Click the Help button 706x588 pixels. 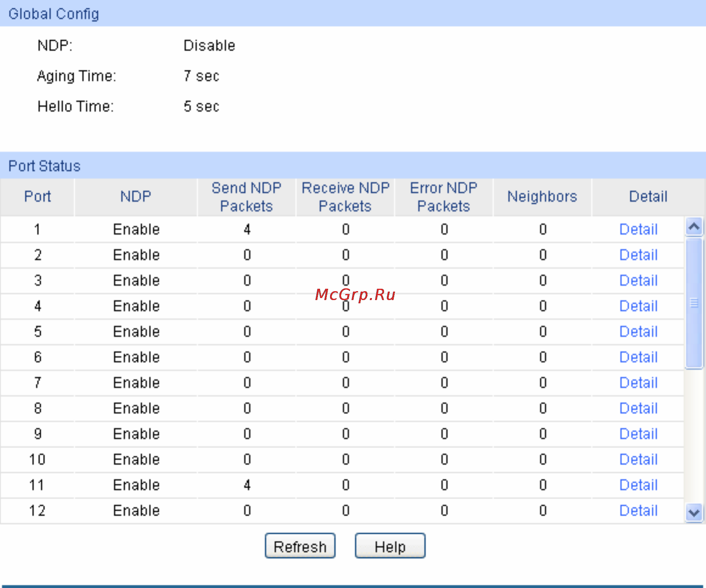[x=390, y=546]
